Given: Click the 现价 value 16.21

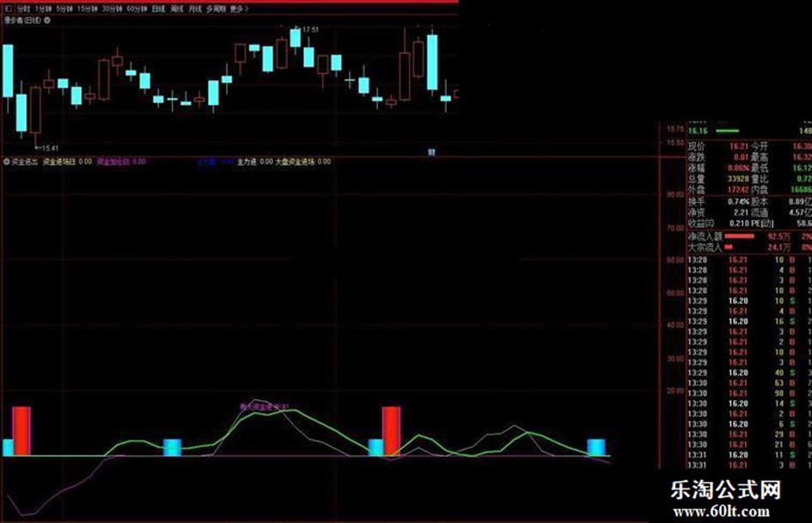Looking at the screenshot, I should click(738, 147).
